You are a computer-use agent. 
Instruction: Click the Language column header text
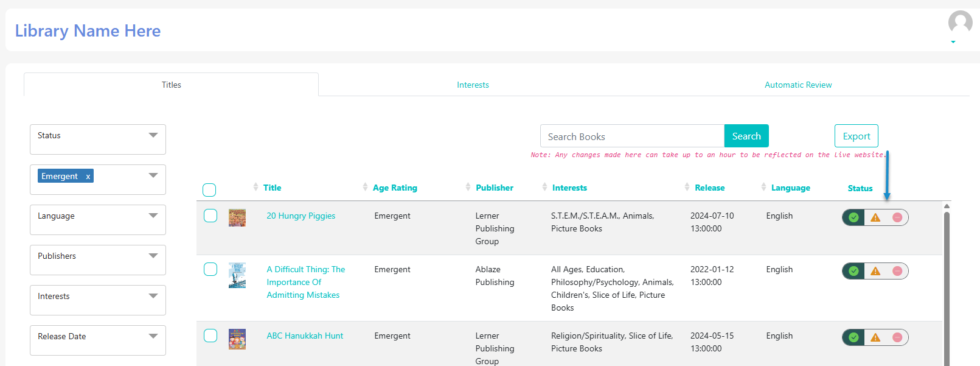click(x=791, y=188)
